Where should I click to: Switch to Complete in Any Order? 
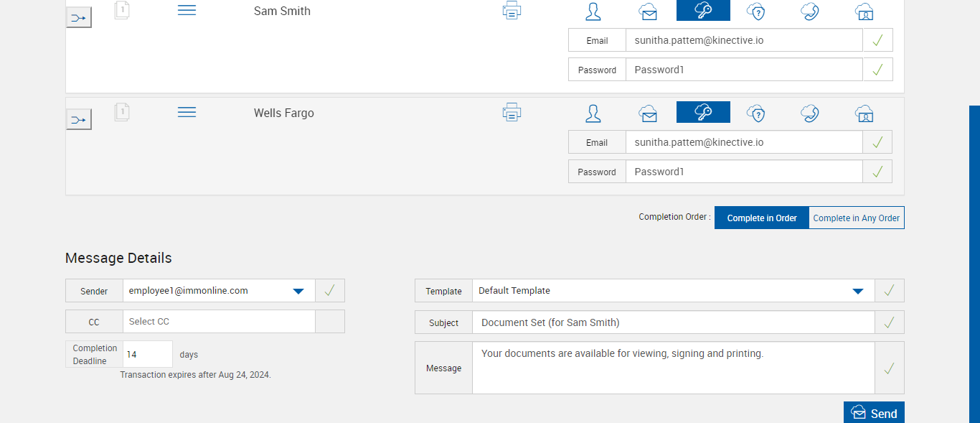click(x=856, y=218)
